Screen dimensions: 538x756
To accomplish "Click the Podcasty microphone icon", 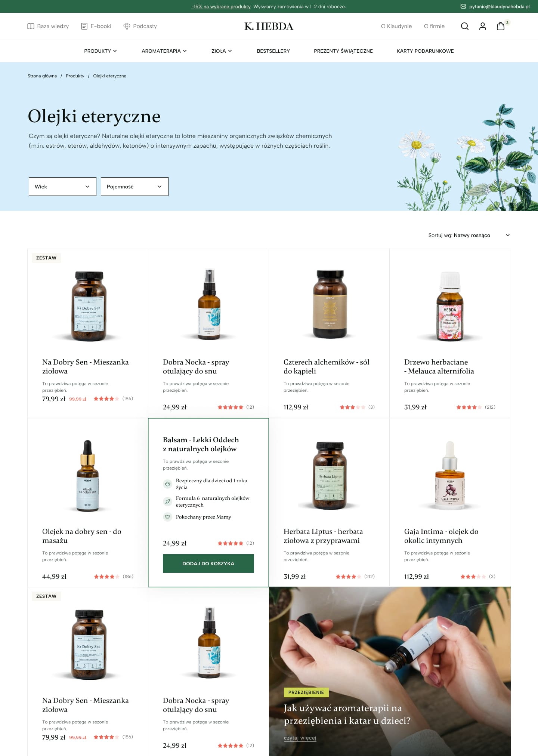I will pos(127,26).
